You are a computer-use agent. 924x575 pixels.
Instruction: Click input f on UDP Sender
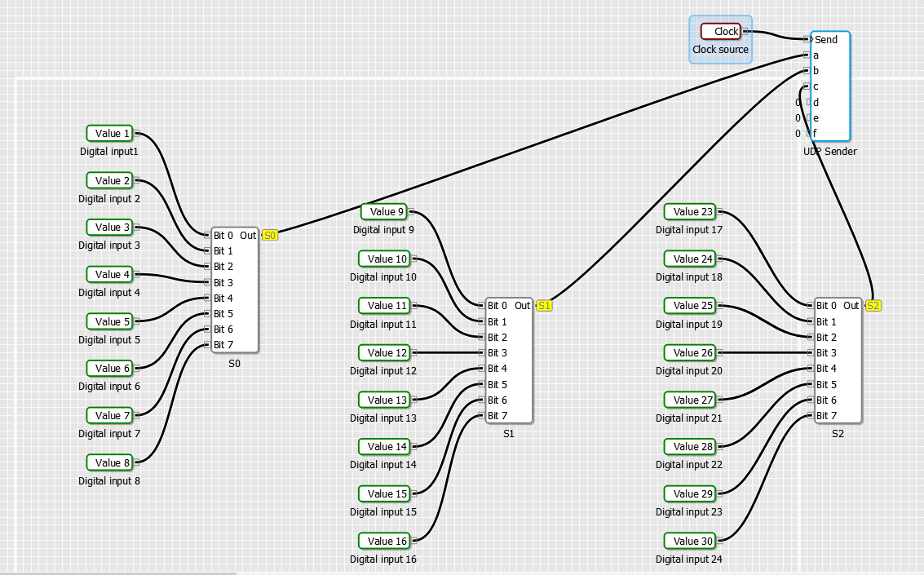pos(815,133)
